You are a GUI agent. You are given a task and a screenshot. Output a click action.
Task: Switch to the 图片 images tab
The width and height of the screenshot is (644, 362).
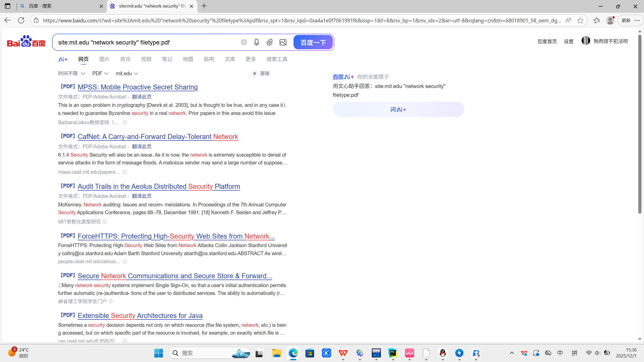[x=104, y=59]
